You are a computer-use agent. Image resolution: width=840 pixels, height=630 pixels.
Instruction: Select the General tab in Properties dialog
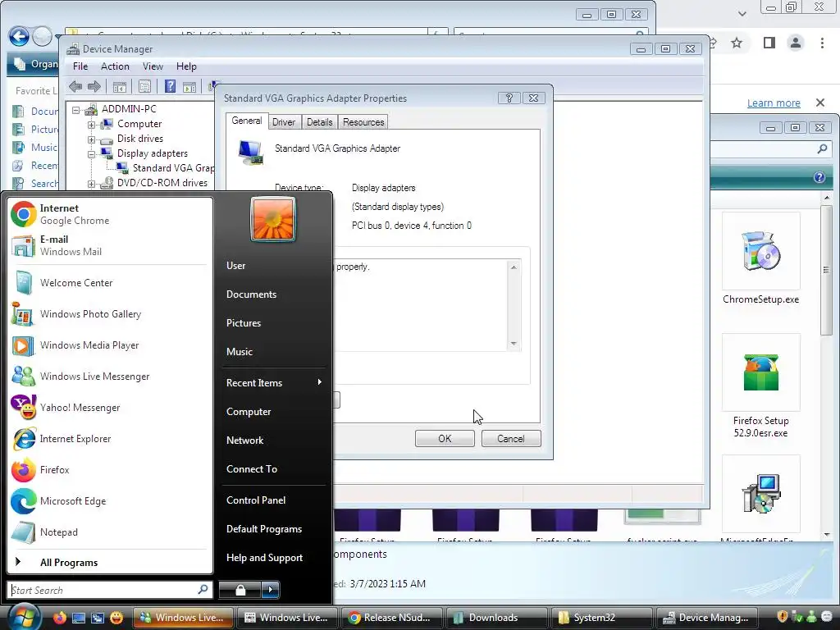click(x=246, y=121)
